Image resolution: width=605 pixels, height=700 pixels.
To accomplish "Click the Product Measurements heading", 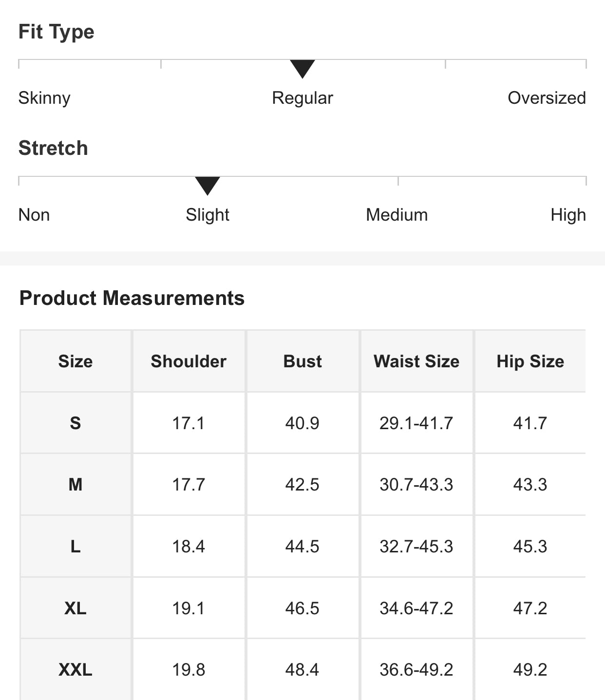I will point(132,298).
